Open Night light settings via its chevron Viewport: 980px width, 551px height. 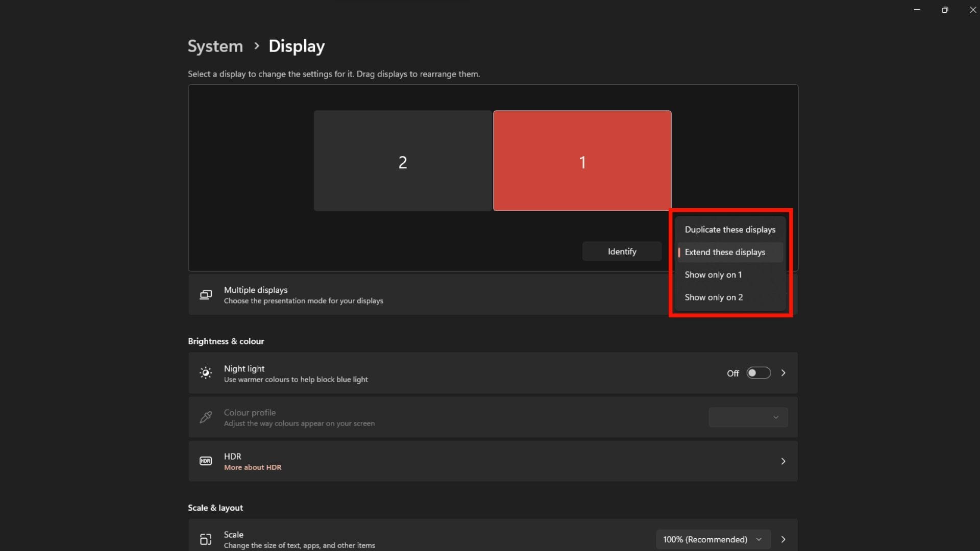pos(783,373)
